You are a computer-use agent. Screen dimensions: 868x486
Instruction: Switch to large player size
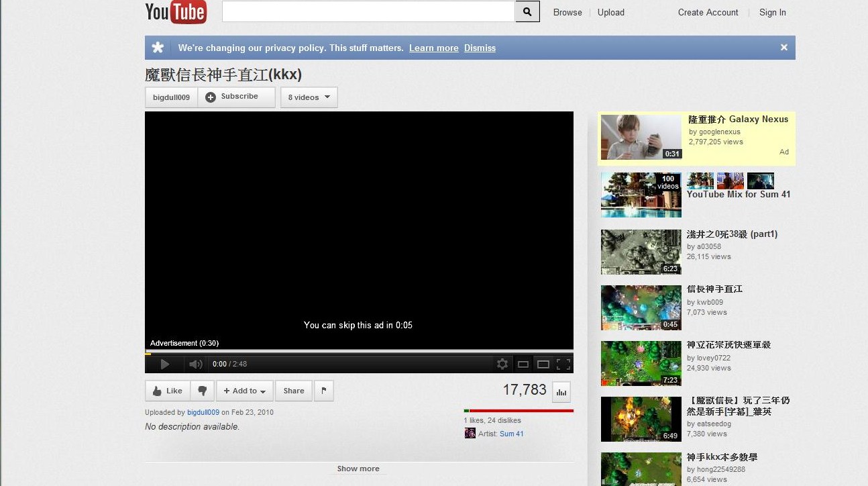click(543, 364)
